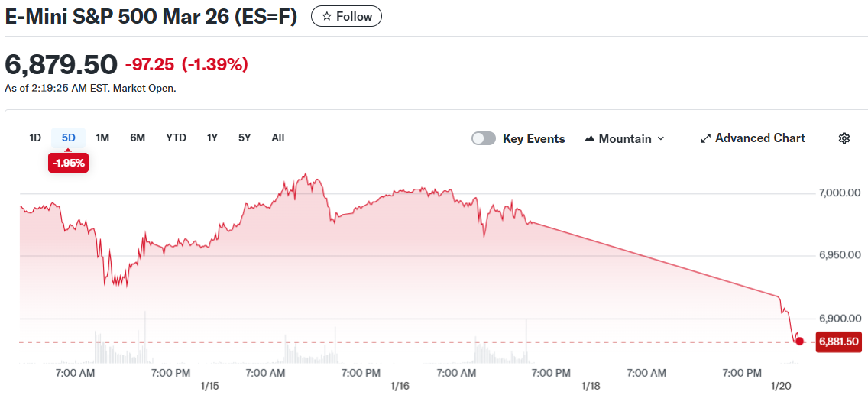The width and height of the screenshot is (868, 395).
Task: Show the 1Y chart range
Action: tap(212, 138)
